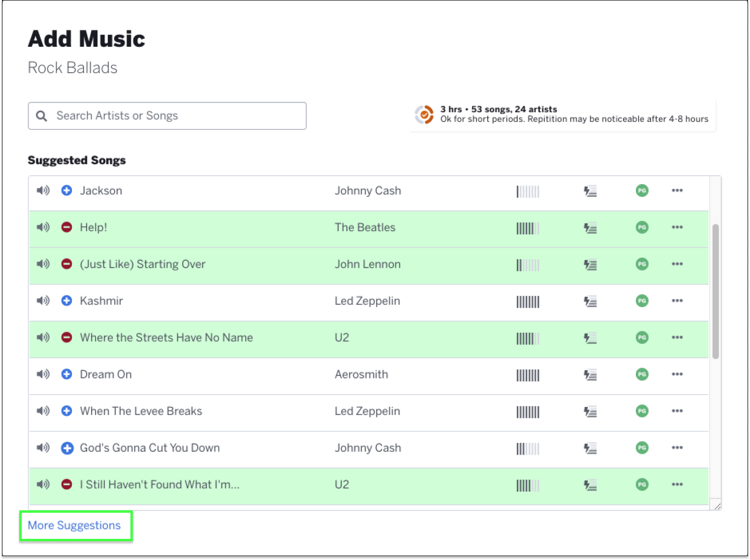Click the 3 hrs 53 songs summary text
The width and height of the screenshot is (750, 560).
pos(499,109)
